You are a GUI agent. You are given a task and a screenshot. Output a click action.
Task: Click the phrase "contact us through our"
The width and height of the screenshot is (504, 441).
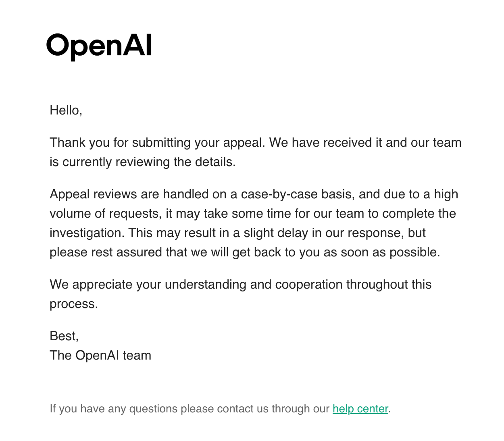[x=273, y=409]
